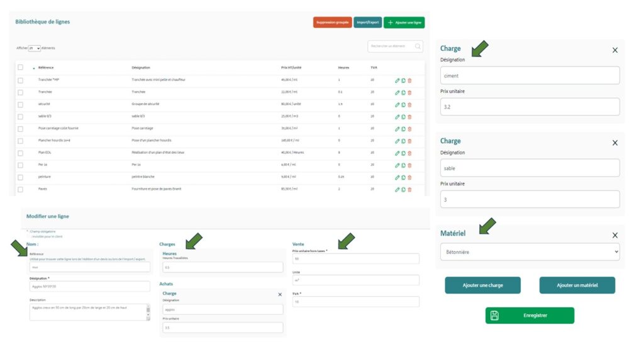Duplicate the Plan EDL row
644x362 pixels.
tap(403, 153)
